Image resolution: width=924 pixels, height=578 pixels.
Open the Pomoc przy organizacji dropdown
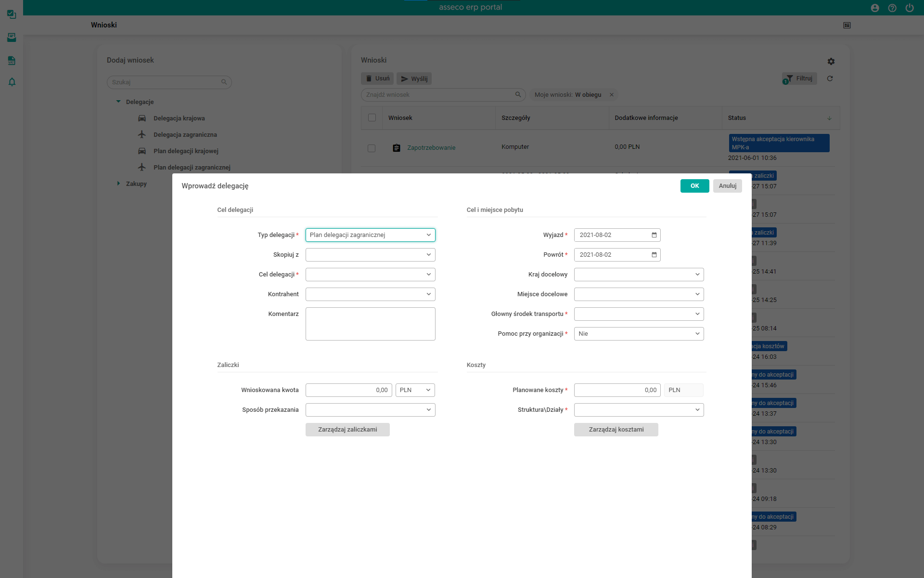point(639,334)
